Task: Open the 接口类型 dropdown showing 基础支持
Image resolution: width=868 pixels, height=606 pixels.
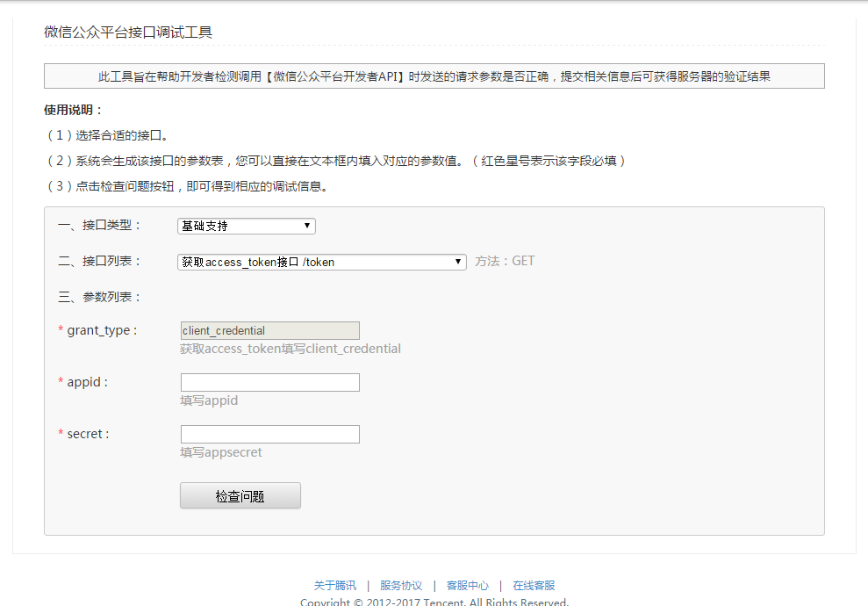Action: (x=246, y=226)
